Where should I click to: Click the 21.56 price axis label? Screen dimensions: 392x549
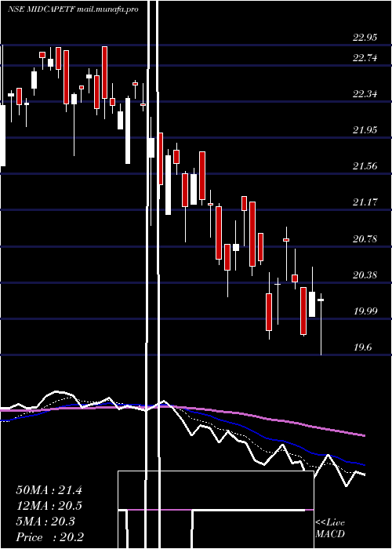point(365,166)
